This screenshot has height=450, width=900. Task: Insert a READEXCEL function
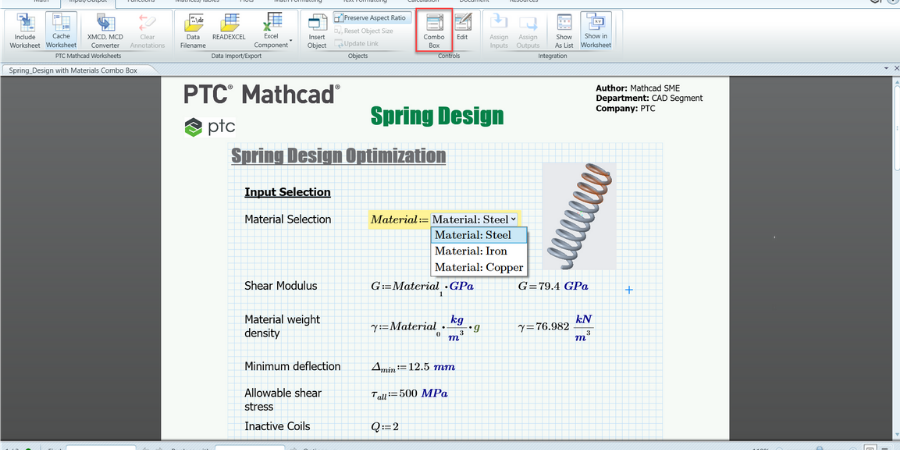click(x=230, y=30)
